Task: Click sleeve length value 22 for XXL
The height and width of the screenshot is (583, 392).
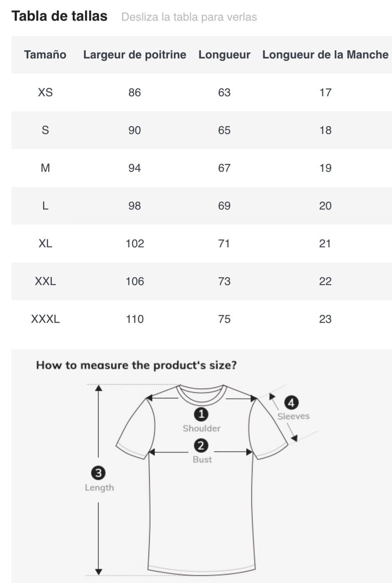Action: tap(326, 281)
